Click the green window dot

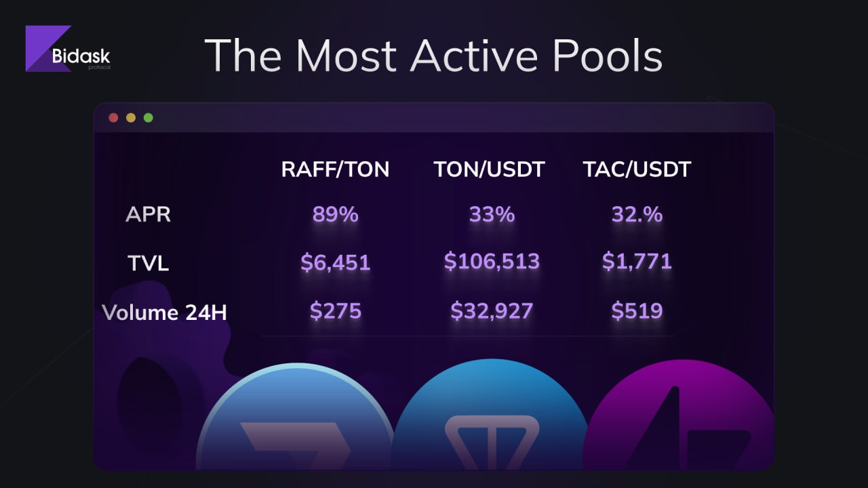pyautogui.click(x=149, y=118)
